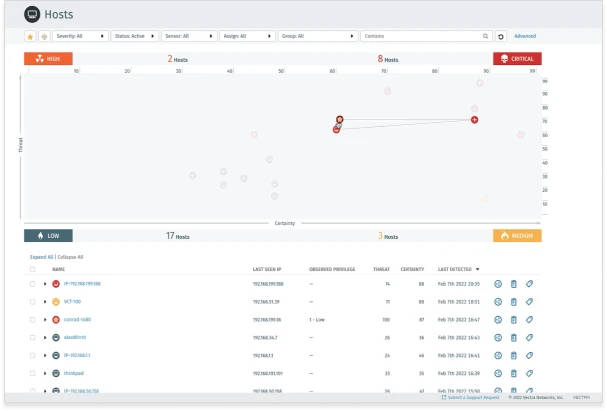Click the star favorites filter icon
Image resolution: width=607 pixels, height=411 pixels.
tap(31, 36)
